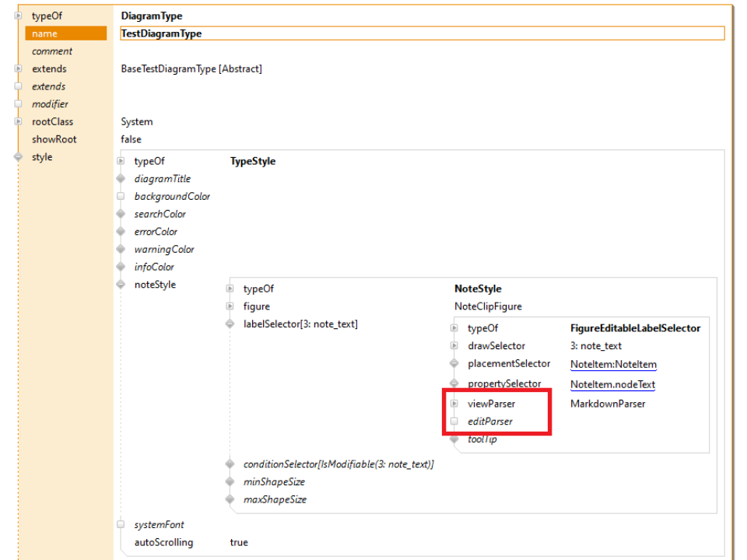Click the diamond icon beside noteStyle
Image resolution: width=747 pixels, height=560 pixels.
click(x=121, y=285)
